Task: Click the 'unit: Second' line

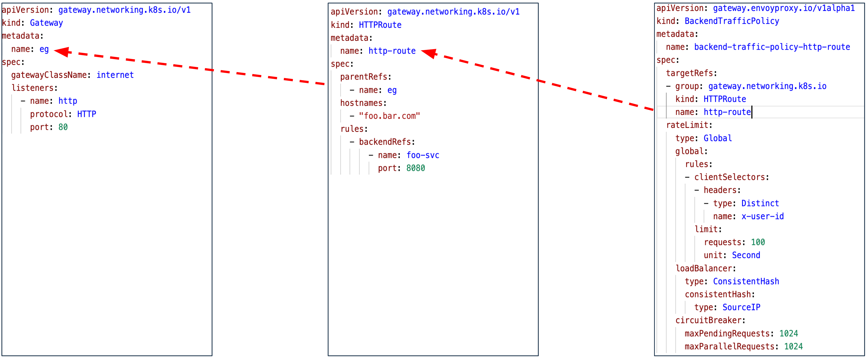Action: pos(732,255)
